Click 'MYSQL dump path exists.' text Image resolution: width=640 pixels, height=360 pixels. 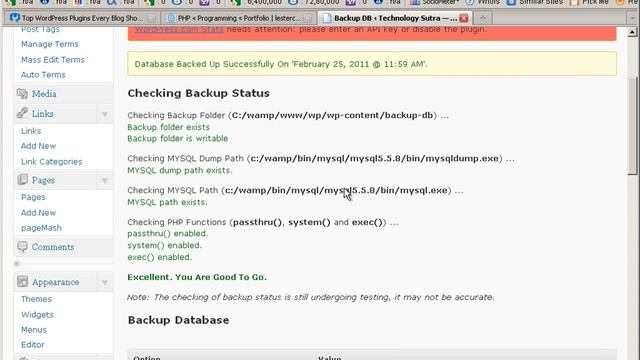180,171
